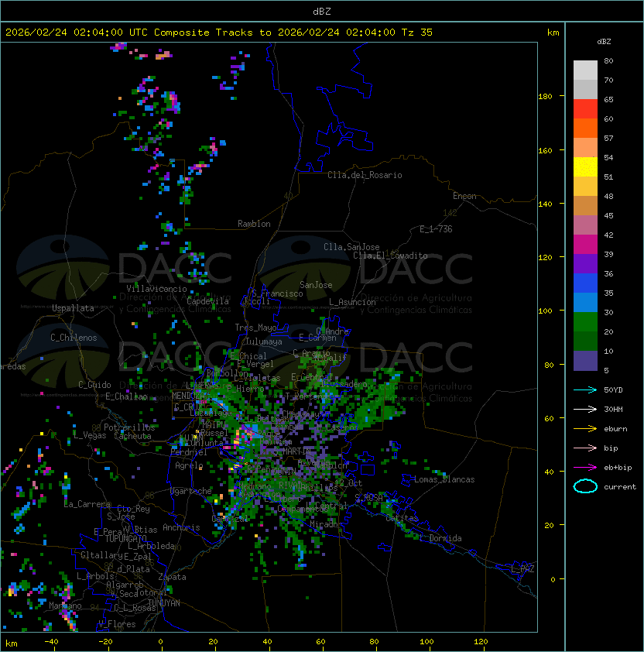Select the red swatch in dBZ scale
Image resolution: width=644 pixels, height=652 pixels.
point(585,109)
